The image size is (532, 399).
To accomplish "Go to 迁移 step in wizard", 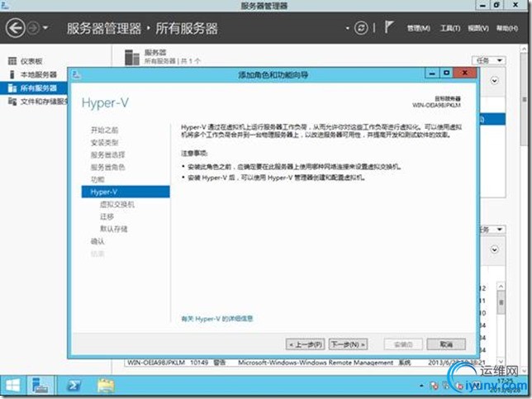I will point(107,216).
